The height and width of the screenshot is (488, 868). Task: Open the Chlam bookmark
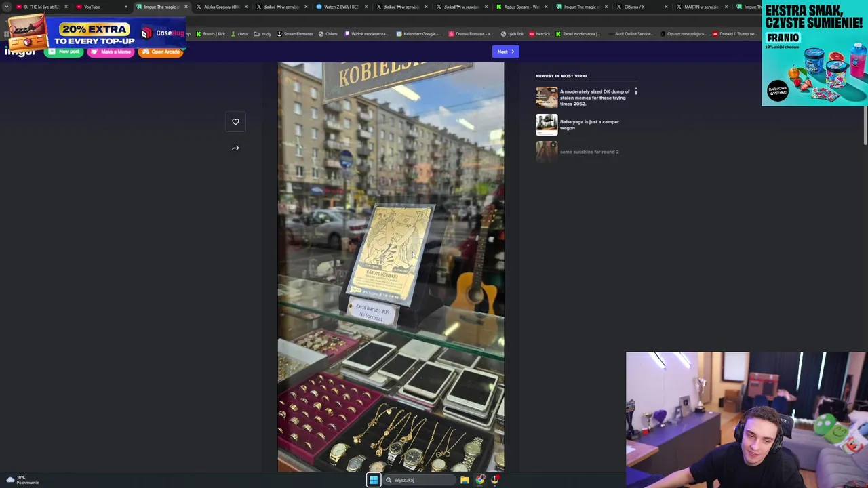pos(328,34)
